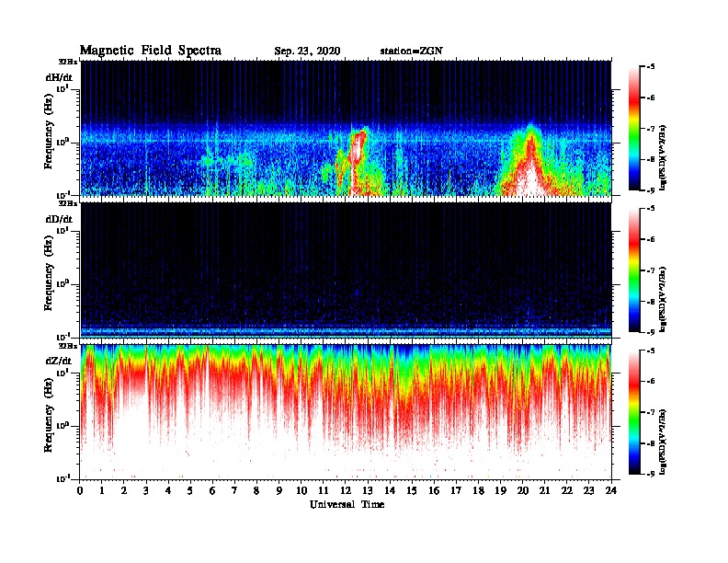Click the "Universal Time" axis title
The image size is (728, 563).
(347, 504)
